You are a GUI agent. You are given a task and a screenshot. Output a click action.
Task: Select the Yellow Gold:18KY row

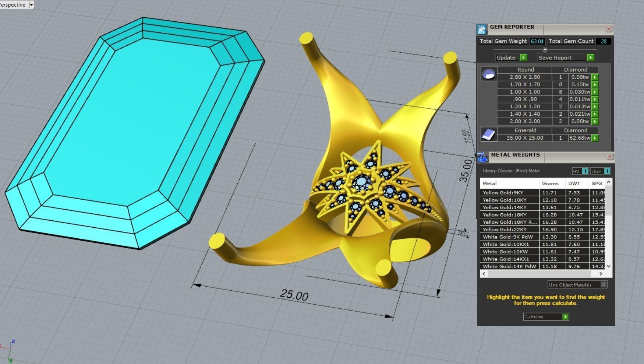[x=542, y=214]
